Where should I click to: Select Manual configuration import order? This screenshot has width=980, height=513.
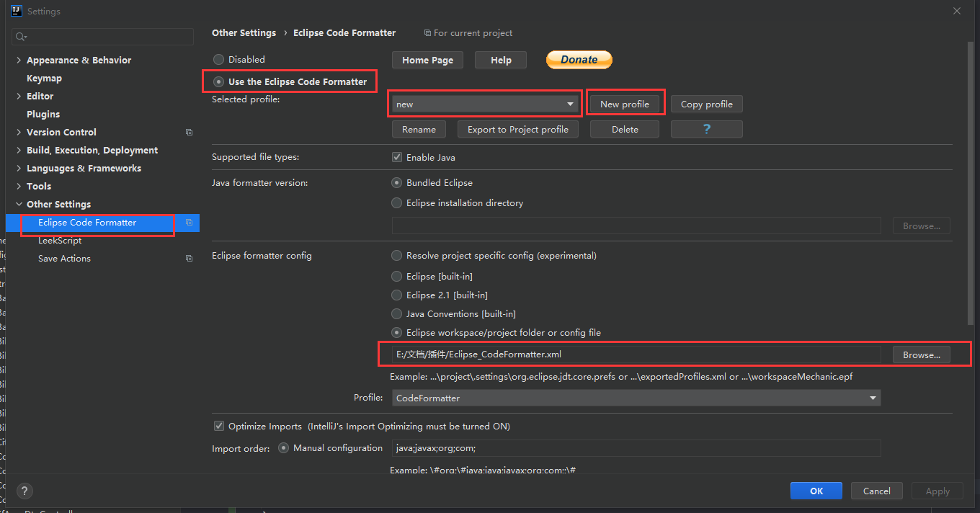[x=284, y=448]
